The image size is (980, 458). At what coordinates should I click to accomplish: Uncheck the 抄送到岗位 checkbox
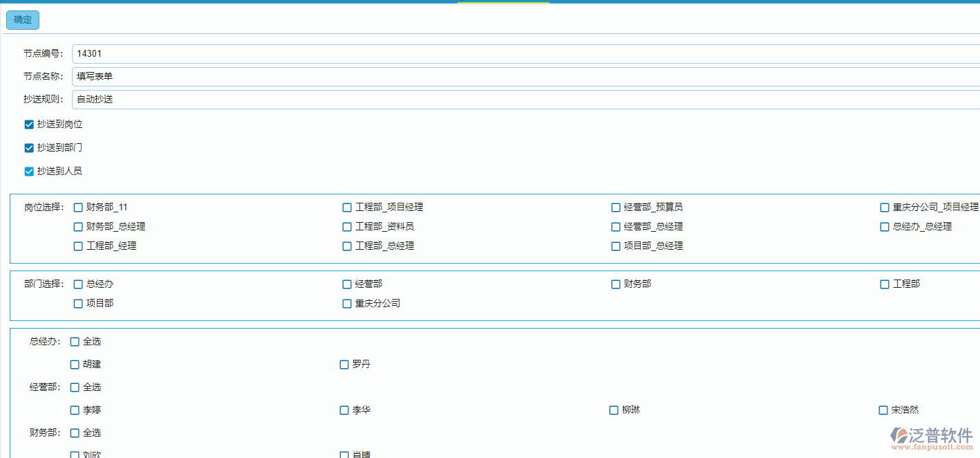pos(29,125)
